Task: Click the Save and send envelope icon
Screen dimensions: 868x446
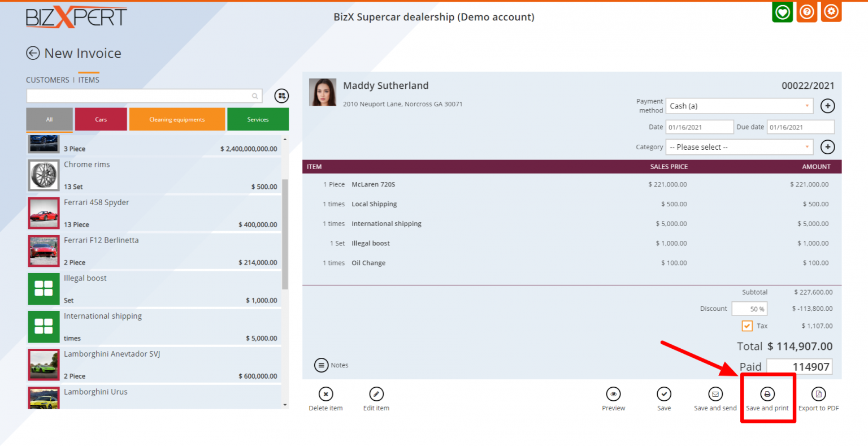Action: tap(715, 394)
